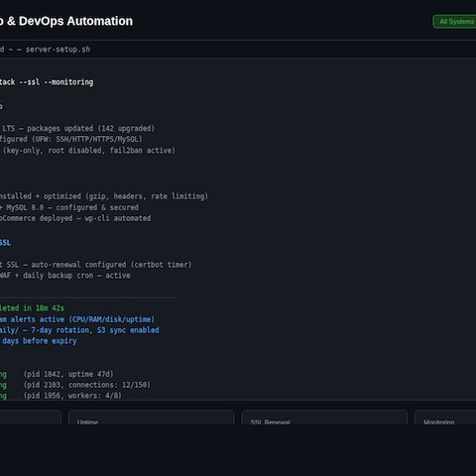Click the '(pid 1842, uptime 47d)' line

68,374
